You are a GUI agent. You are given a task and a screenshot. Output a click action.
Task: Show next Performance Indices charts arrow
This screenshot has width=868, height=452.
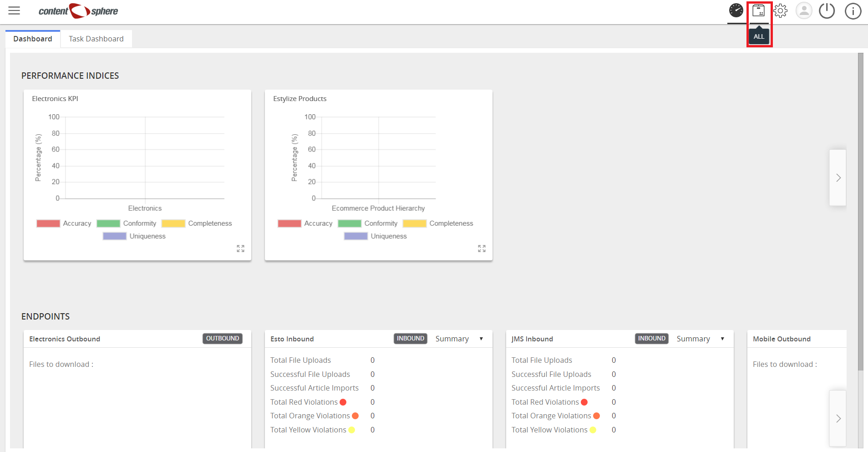tap(838, 178)
